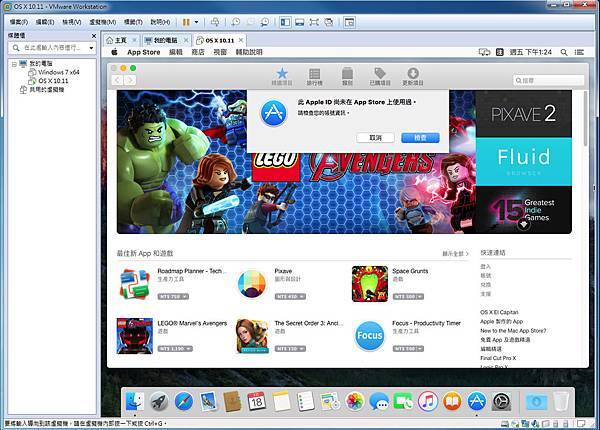The height and width of the screenshot is (430, 600).
Task: Open Downloads folder in Dock
Action: tap(536, 402)
